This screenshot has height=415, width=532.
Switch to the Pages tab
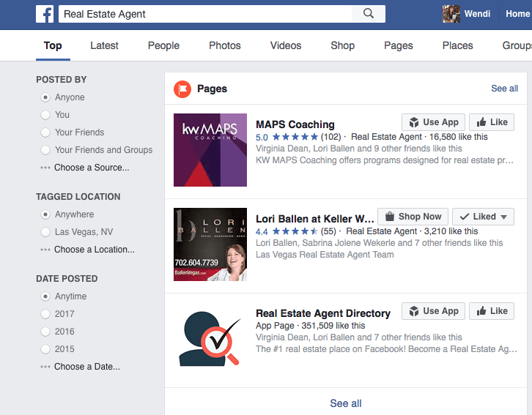[x=399, y=45]
